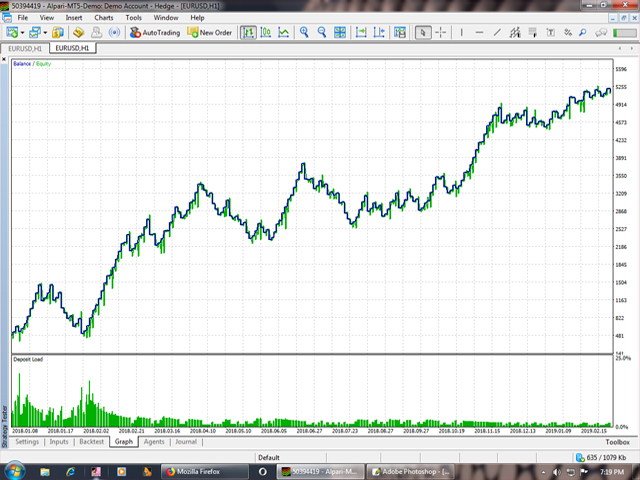640x480 pixels.
Task: Open the Help menu
Action: [x=197, y=18]
